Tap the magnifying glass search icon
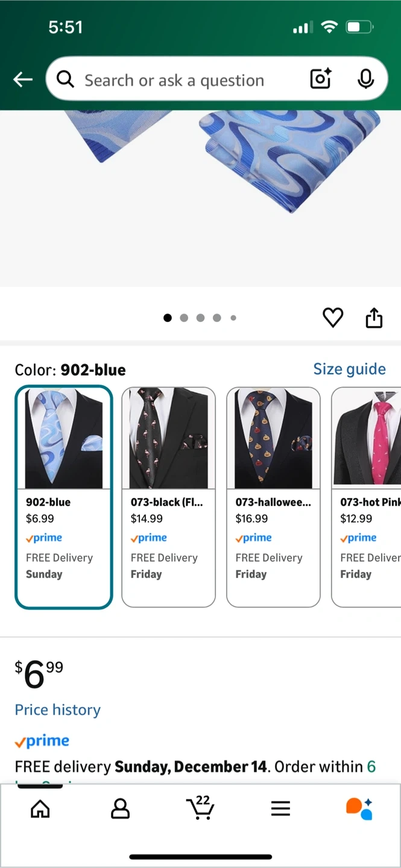The width and height of the screenshot is (401, 868). coord(65,79)
